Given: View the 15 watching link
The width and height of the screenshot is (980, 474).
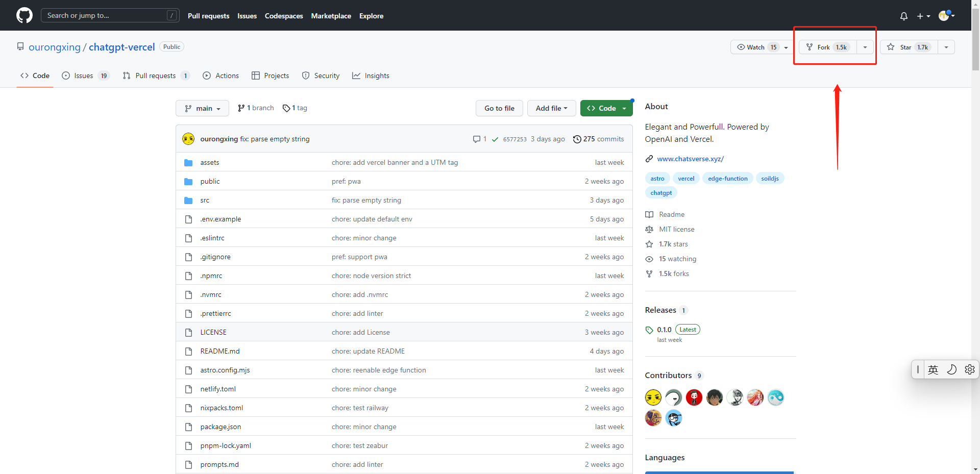Looking at the screenshot, I should (671, 259).
